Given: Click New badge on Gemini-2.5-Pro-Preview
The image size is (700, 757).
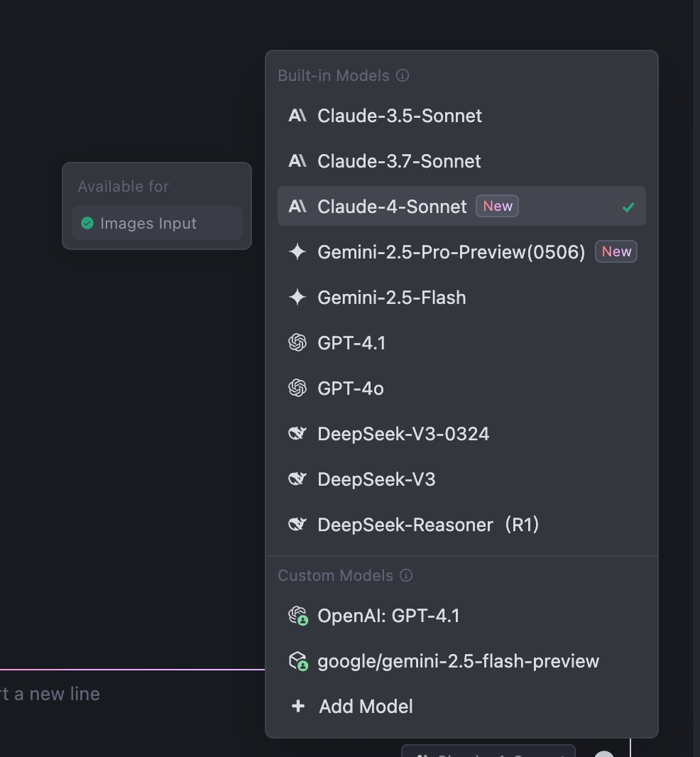Looking at the screenshot, I should (x=616, y=251).
